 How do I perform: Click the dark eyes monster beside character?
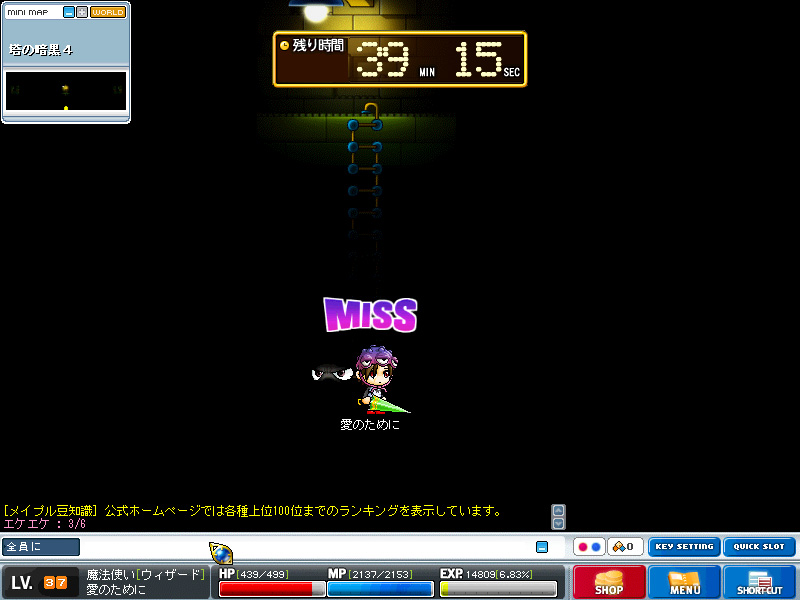[x=332, y=372]
